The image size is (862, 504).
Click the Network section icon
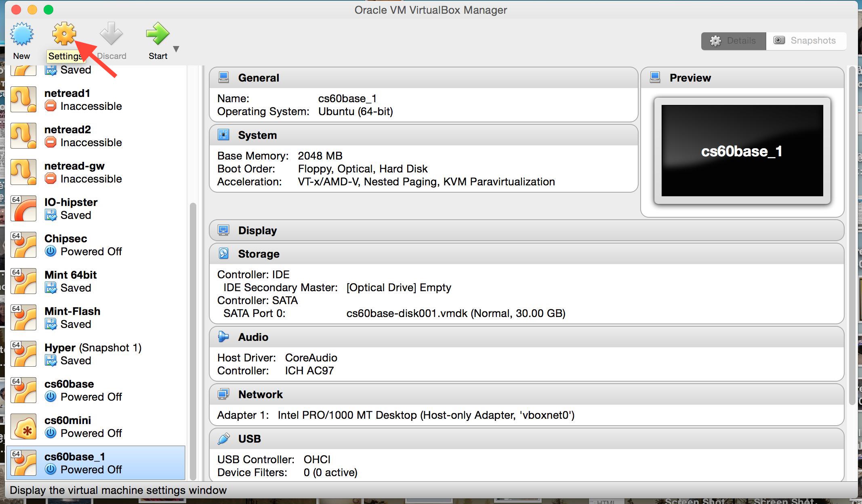pos(223,394)
